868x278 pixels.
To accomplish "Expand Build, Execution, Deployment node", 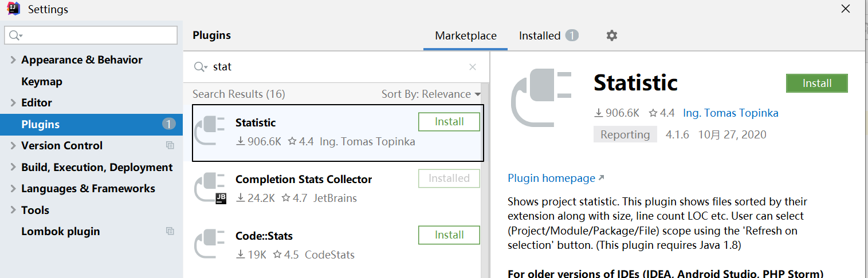I will (13, 168).
